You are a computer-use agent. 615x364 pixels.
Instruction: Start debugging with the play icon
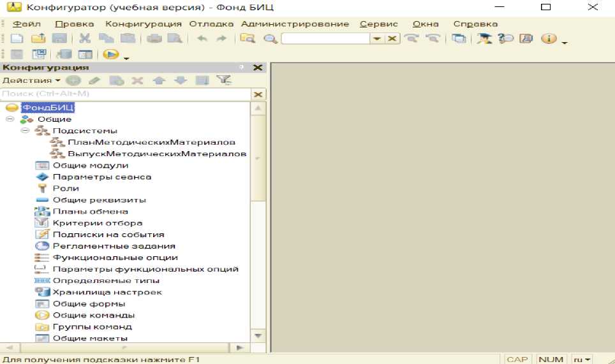pyautogui.click(x=111, y=55)
